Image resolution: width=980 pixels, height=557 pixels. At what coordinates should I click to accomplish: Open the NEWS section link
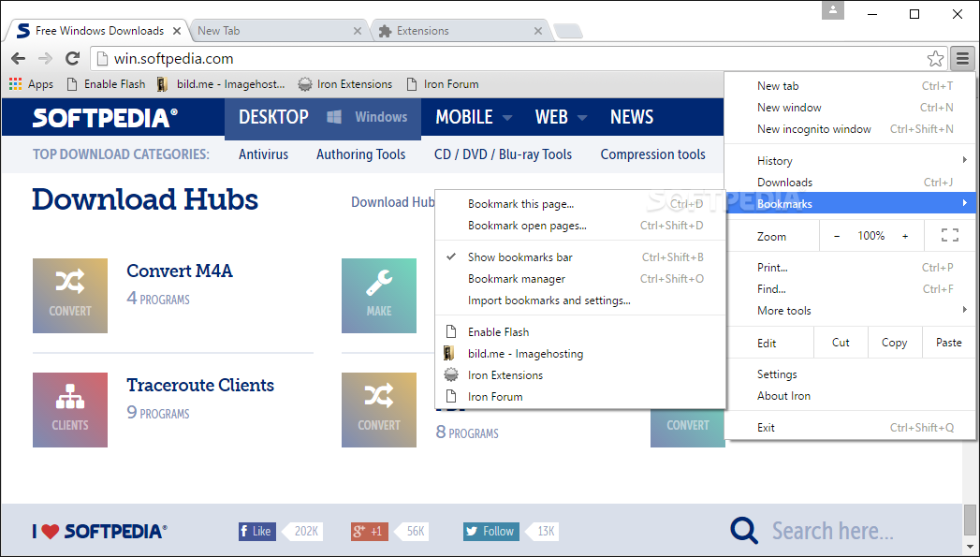pos(632,118)
